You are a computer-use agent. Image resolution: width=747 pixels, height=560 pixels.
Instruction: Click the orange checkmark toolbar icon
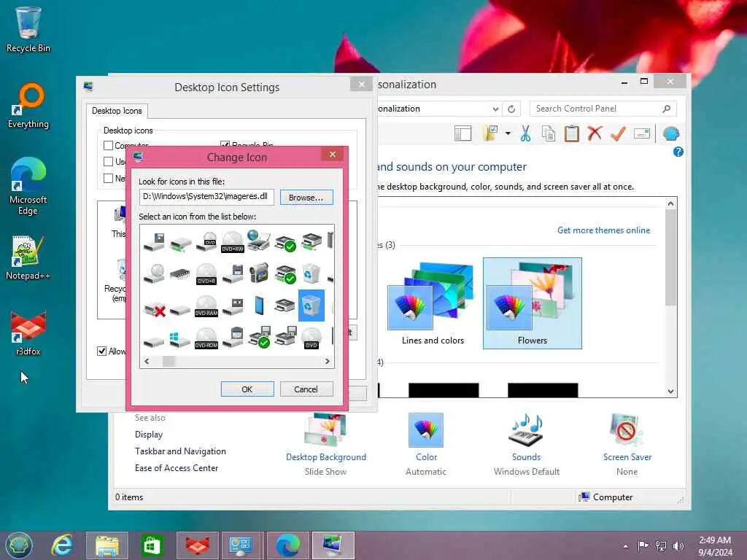[x=618, y=134]
